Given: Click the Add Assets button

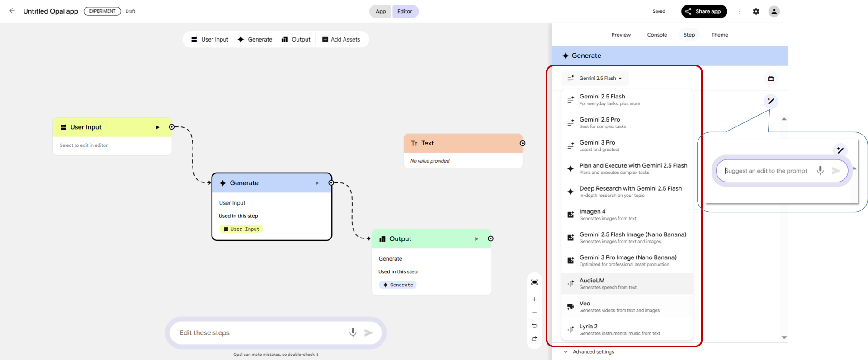Looking at the screenshot, I should point(341,39).
